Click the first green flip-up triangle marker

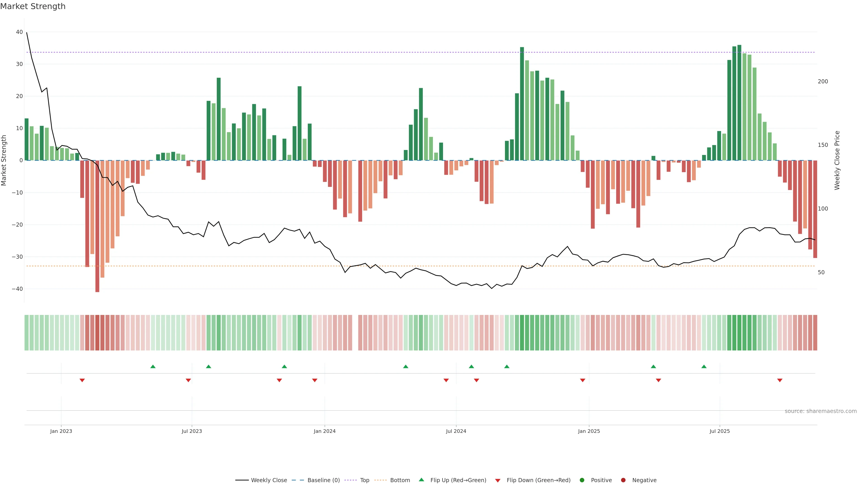pos(153,366)
